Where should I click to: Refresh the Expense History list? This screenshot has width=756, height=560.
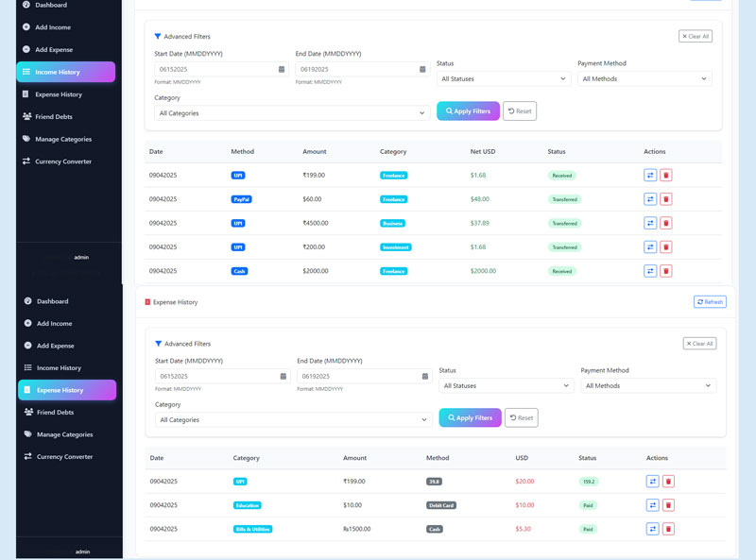[x=710, y=302]
